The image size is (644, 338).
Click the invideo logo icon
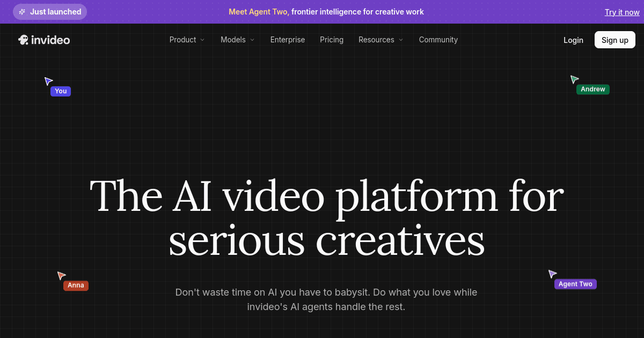click(23, 40)
